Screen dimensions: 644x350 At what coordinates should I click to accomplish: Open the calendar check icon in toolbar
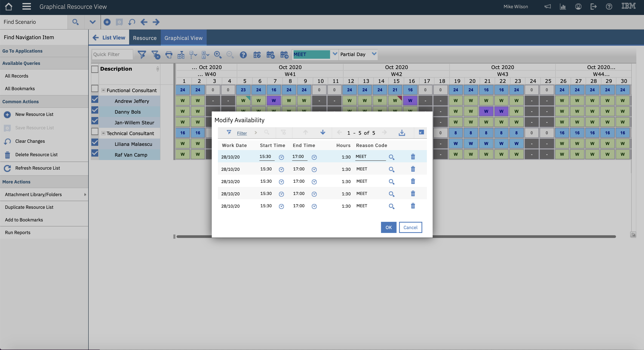[257, 54]
